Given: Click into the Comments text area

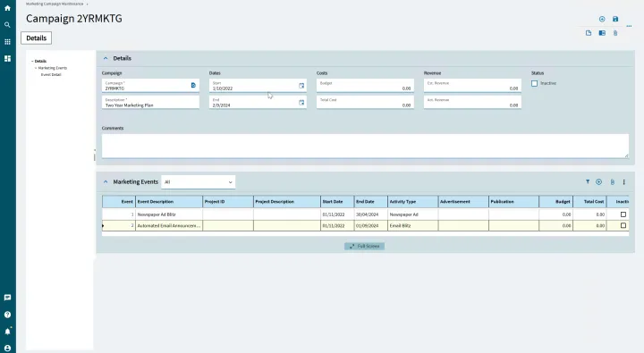Looking at the screenshot, I should [365, 147].
